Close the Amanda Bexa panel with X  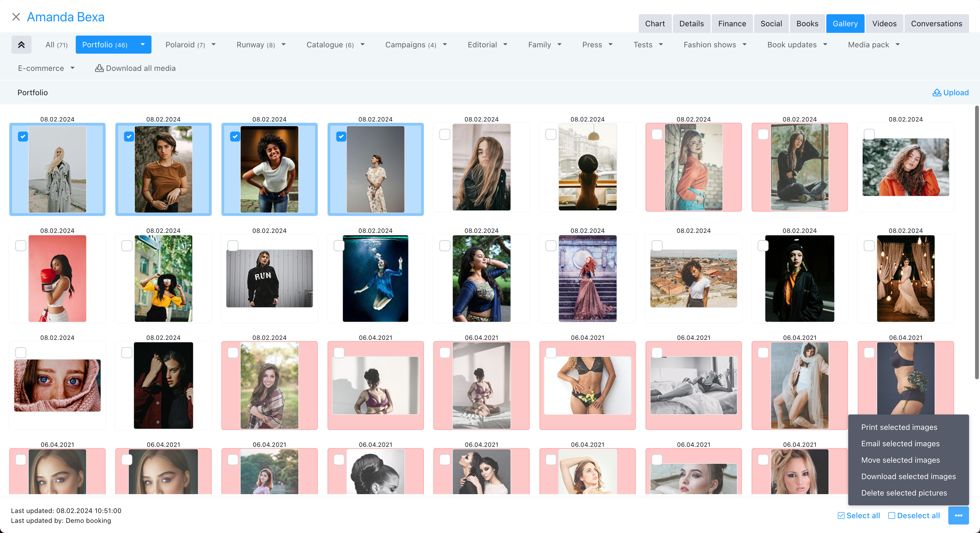[x=16, y=17]
